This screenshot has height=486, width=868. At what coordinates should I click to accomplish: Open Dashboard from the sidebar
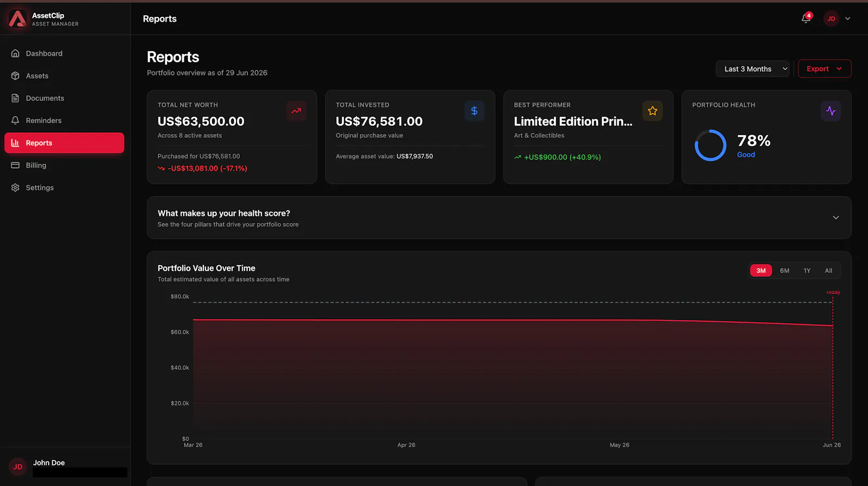(x=64, y=53)
